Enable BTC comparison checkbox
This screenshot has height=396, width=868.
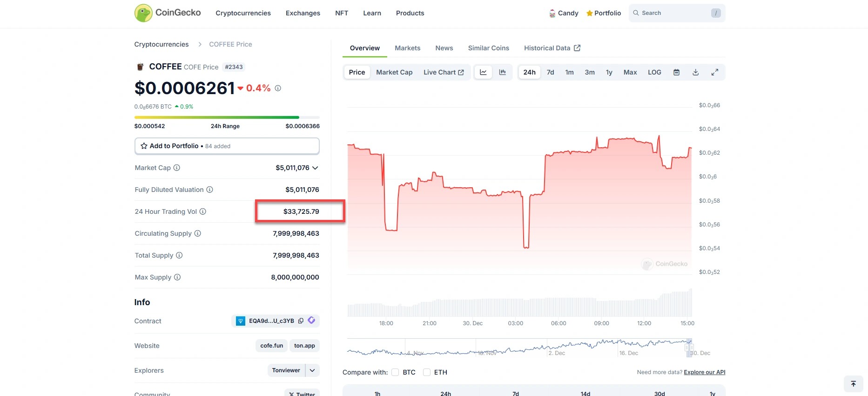click(x=395, y=372)
